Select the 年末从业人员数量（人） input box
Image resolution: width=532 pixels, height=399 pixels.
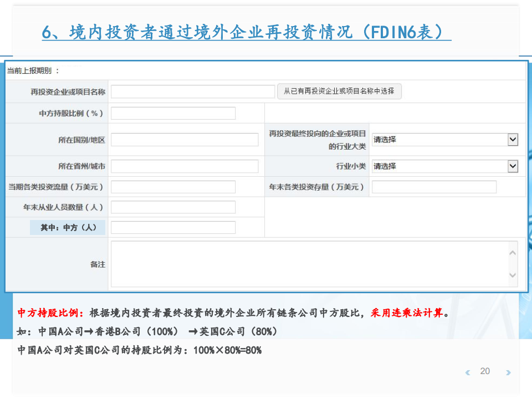[173, 207]
